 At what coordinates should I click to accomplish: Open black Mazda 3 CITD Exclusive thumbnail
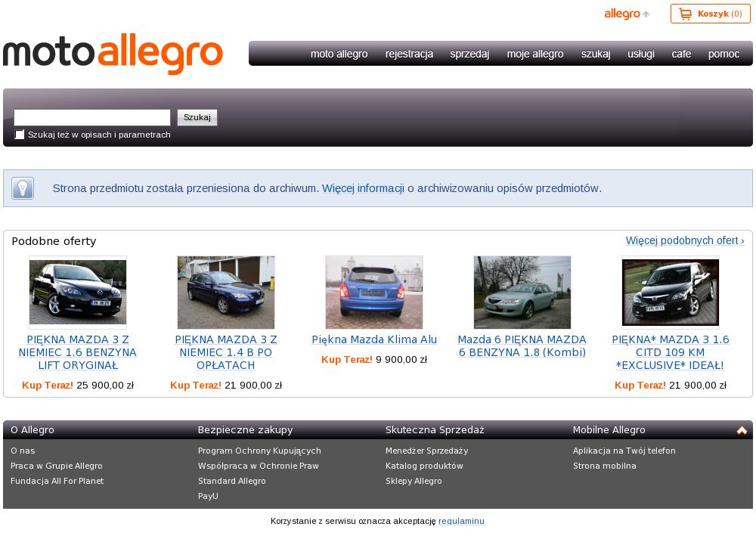[x=670, y=292]
